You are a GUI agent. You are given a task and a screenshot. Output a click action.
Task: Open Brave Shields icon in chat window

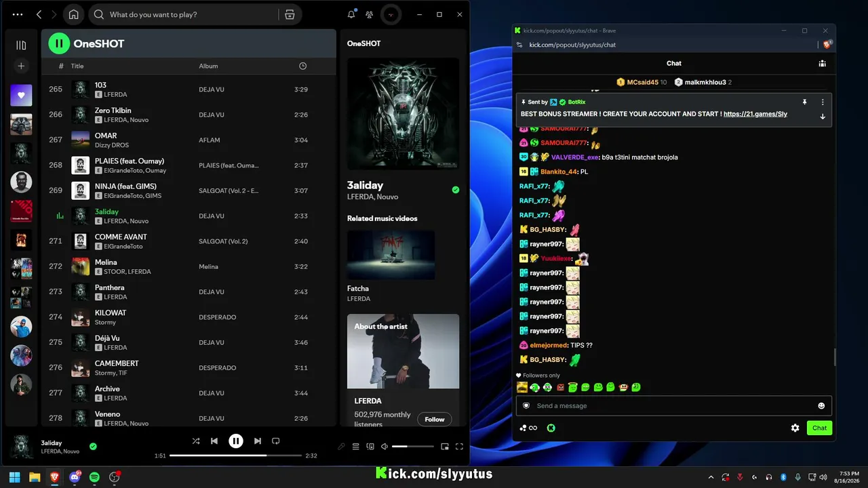coord(827,45)
